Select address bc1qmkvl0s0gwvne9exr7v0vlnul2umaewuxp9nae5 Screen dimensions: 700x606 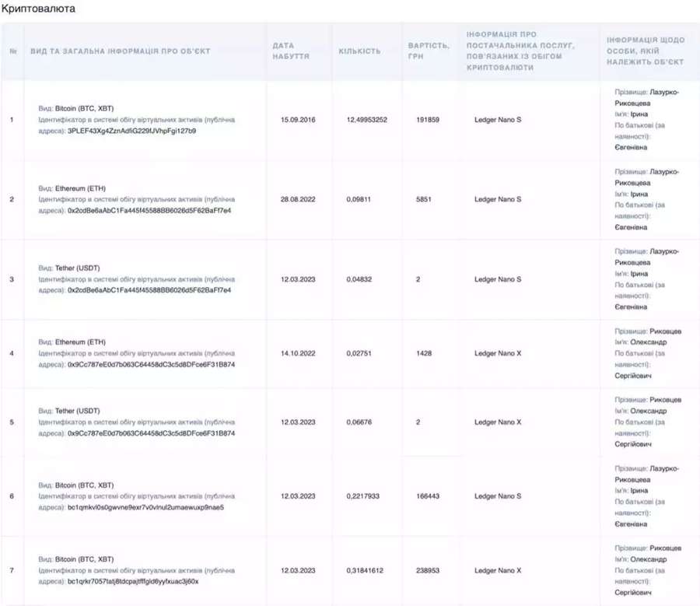[x=145, y=507]
